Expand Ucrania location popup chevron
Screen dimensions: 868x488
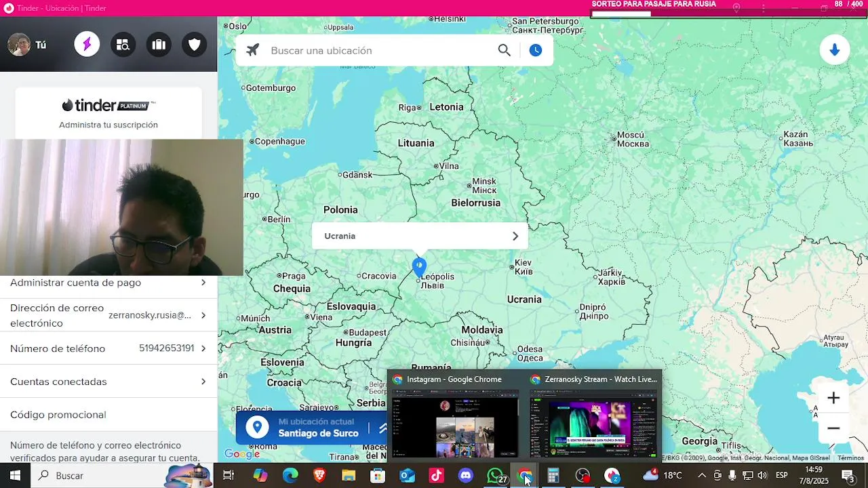pos(515,236)
